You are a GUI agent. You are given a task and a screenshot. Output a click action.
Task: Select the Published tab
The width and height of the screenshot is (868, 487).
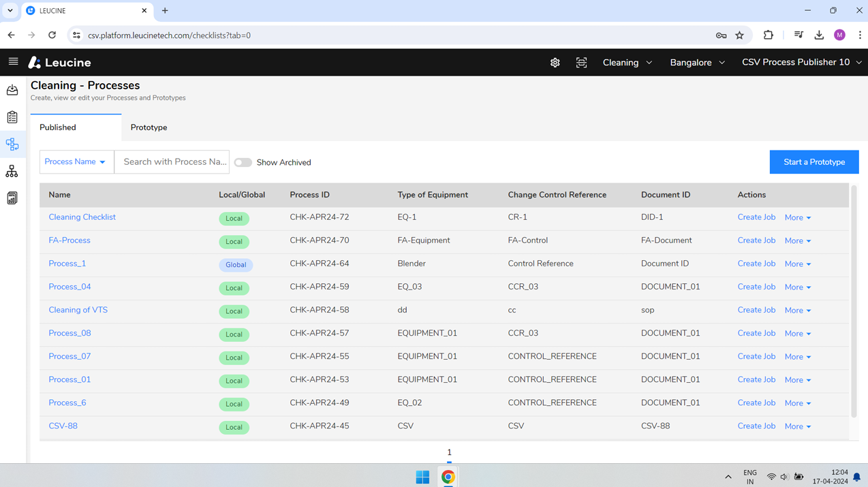57,127
